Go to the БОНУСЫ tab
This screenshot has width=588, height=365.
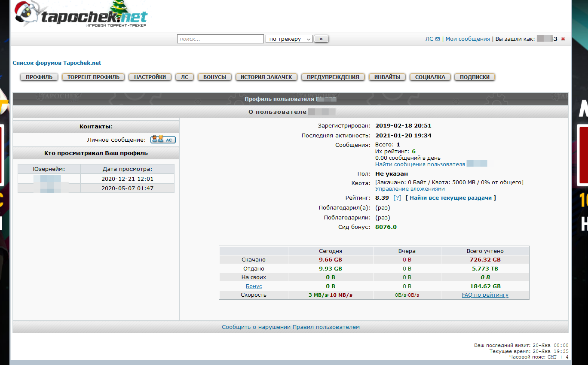[214, 77]
